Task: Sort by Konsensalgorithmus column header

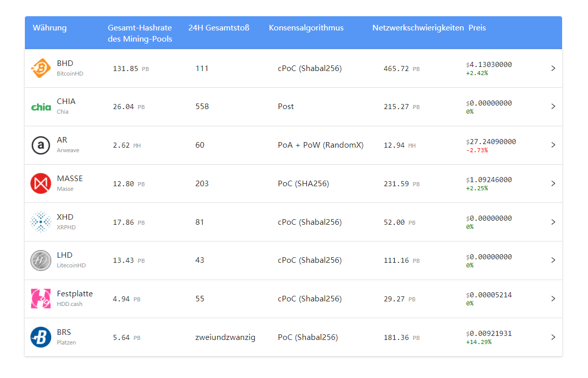Action: [x=306, y=28]
